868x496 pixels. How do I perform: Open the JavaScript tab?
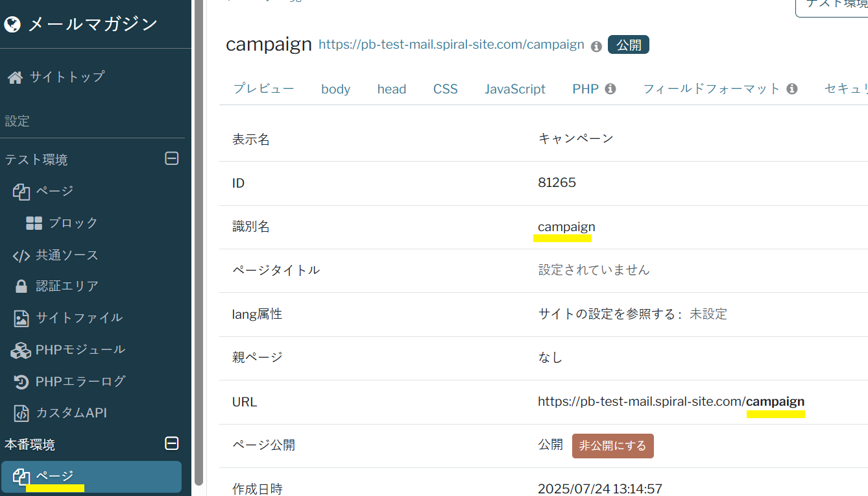pyautogui.click(x=515, y=89)
